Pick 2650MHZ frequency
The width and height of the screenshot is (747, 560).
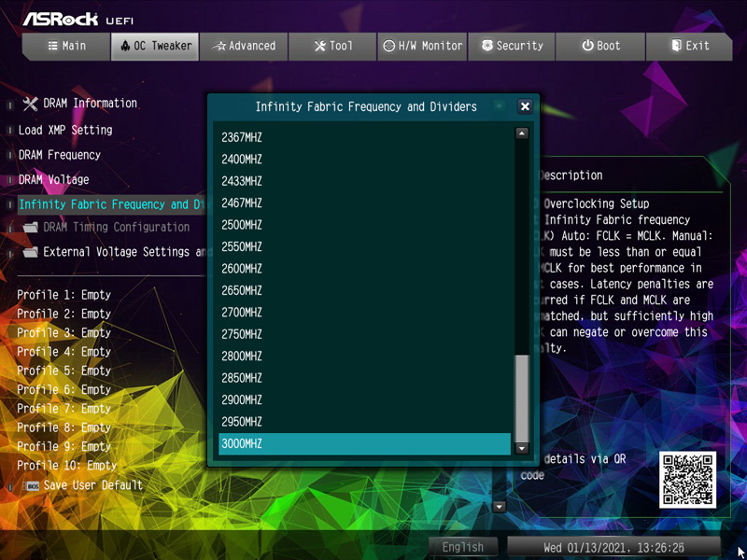pos(364,291)
